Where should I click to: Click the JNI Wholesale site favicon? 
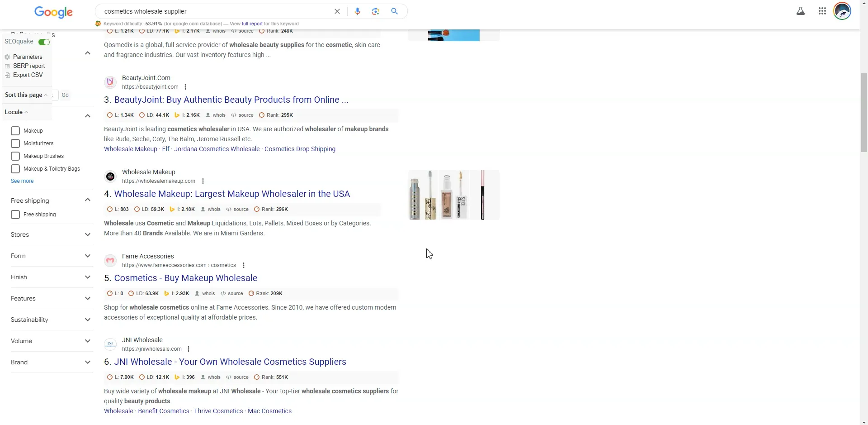[110, 344]
